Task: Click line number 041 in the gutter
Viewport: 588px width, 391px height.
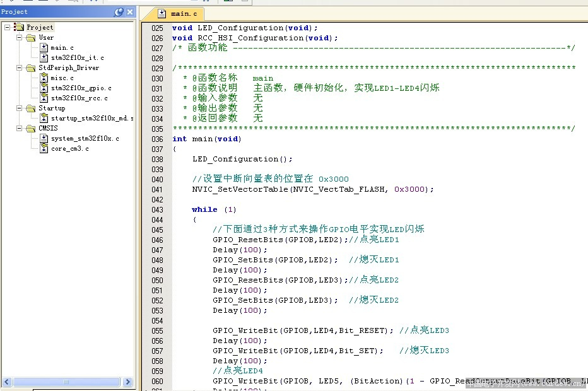Action: [x=157, y=190]
